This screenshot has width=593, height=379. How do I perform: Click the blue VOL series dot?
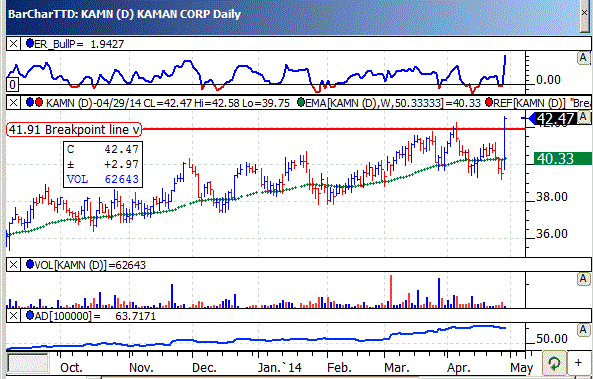[29, 265]
